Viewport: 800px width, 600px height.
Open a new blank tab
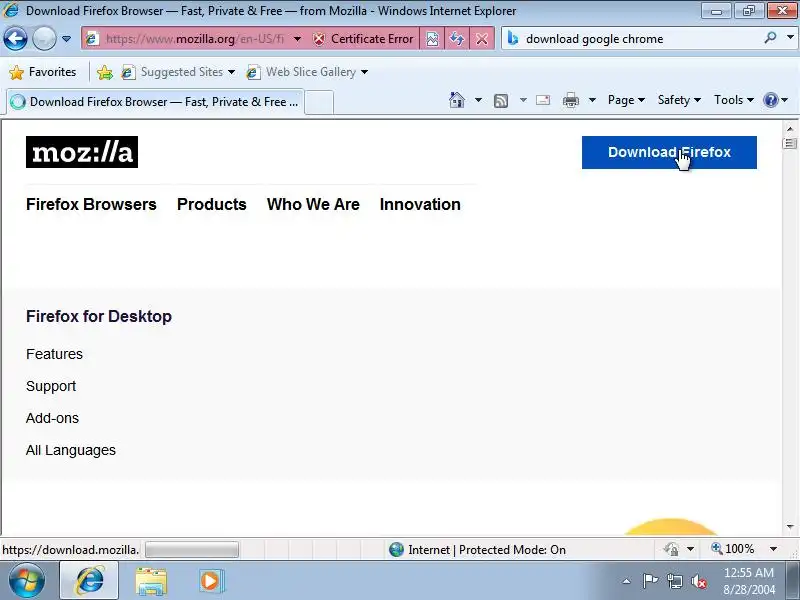tap(319, 102)
